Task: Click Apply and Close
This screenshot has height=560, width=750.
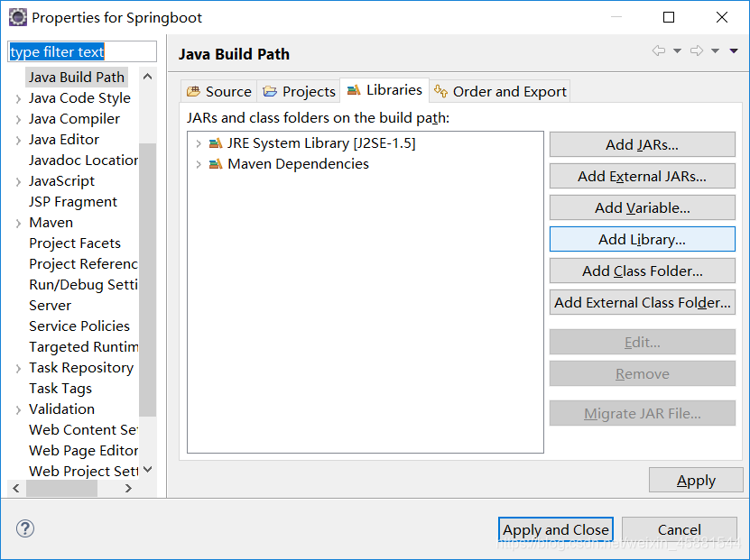Action: coord(556,529)
